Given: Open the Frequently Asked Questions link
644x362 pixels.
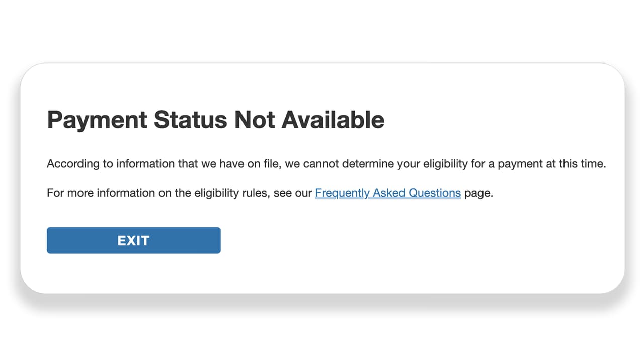Looking at the screenshot, I should tap(387, 193).
